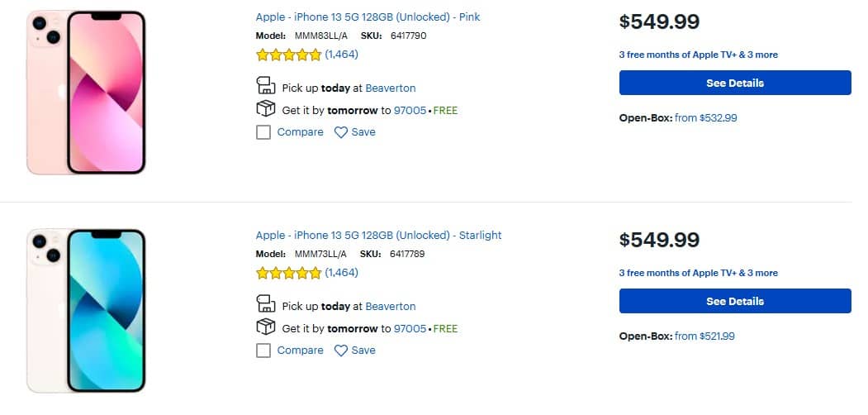Open the iPhone 13 Pink product title link

pos(368,17)
